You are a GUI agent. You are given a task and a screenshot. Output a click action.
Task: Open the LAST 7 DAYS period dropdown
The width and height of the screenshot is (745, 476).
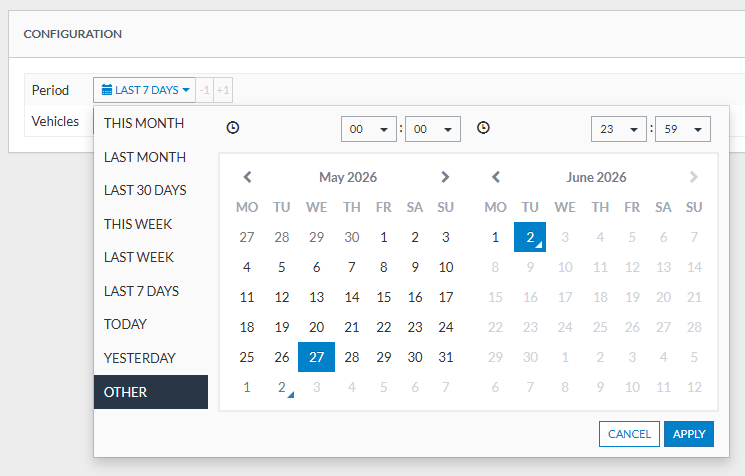coord(144,90)
